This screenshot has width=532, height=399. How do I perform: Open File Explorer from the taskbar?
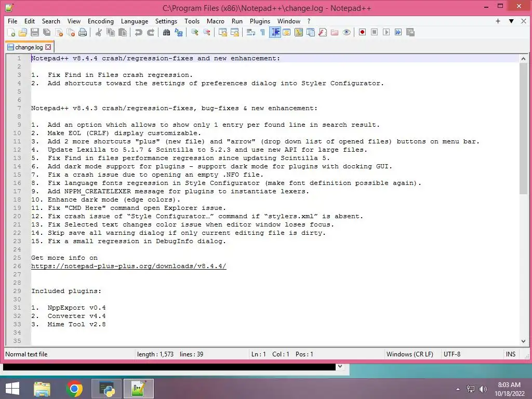42,389
